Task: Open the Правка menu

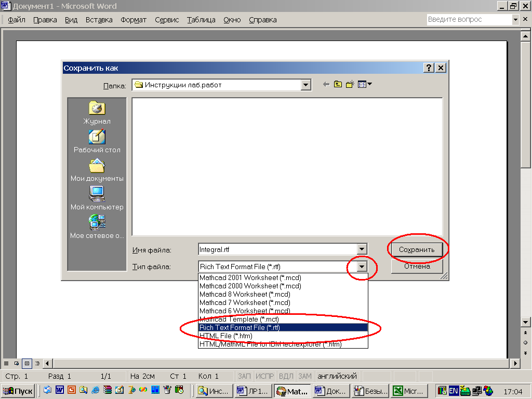Action: click(x=45, y=20)
